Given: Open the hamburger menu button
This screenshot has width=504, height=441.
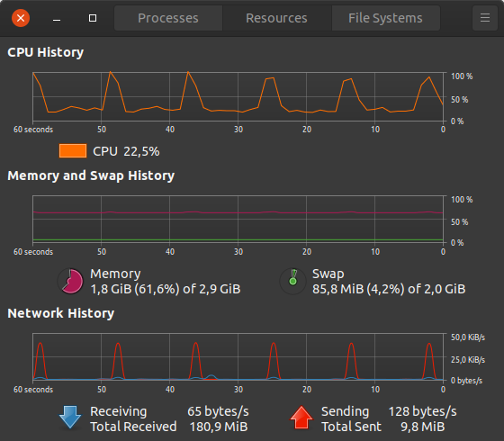Looking at the screenshot, I should 485,18.
